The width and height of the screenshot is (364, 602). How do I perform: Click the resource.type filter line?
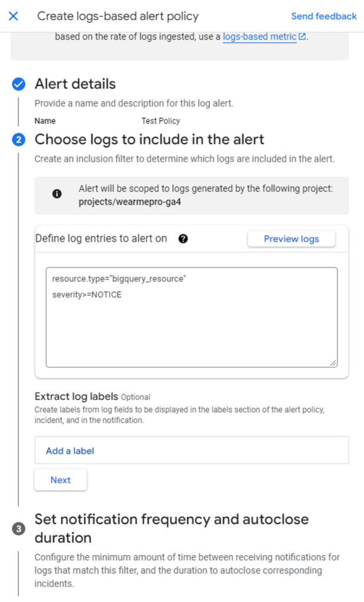point(119,279)
